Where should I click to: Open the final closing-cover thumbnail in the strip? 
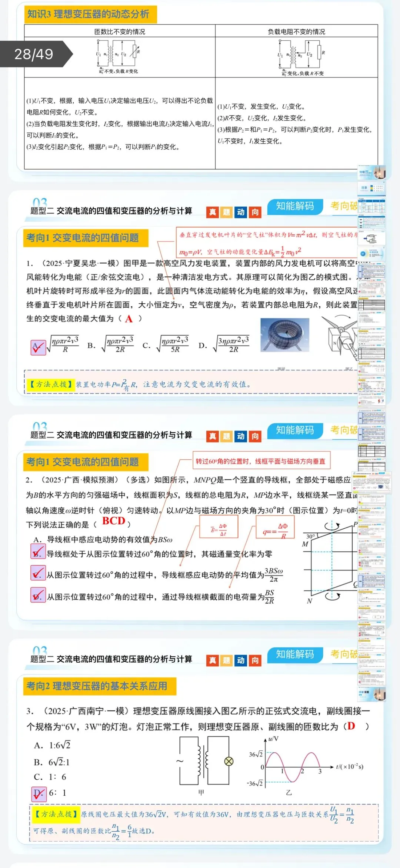pyautogui.click(x=372, y=694)
